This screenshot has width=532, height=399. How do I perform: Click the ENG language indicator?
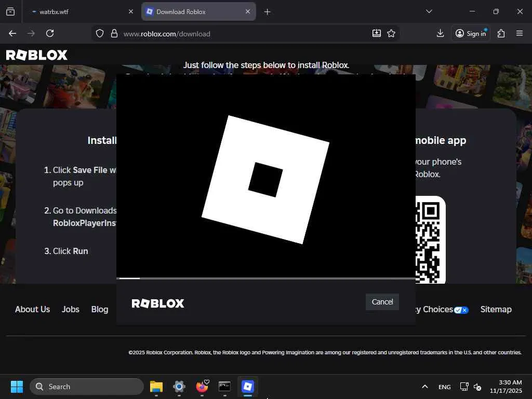point(445,387)
